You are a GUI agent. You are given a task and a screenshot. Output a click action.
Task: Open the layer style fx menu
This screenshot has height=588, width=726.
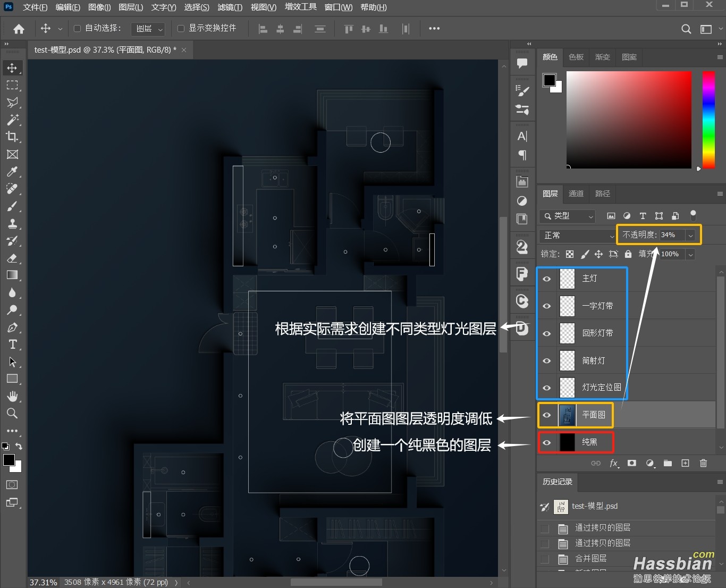point(614,463)
